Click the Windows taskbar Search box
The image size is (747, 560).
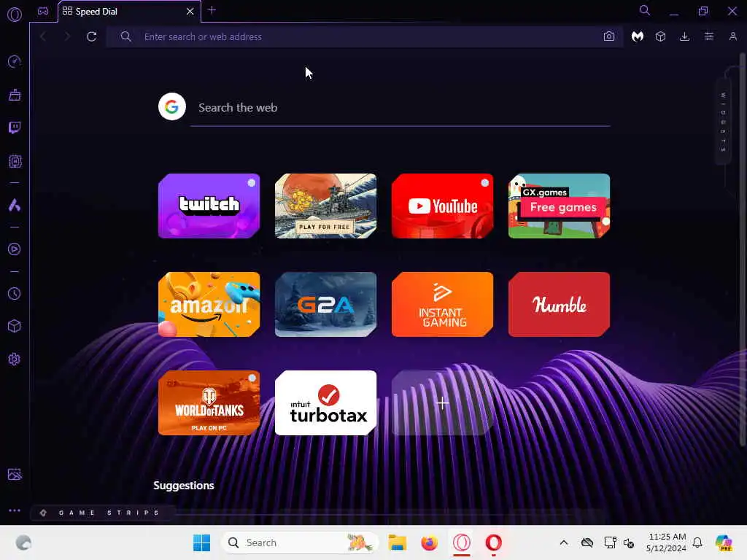click(x=300, y=542)
